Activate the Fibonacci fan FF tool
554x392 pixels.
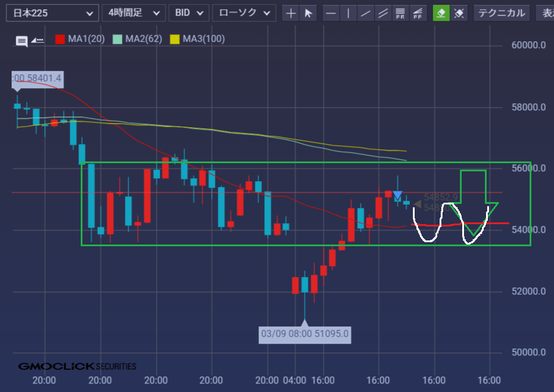coord(418,13)
